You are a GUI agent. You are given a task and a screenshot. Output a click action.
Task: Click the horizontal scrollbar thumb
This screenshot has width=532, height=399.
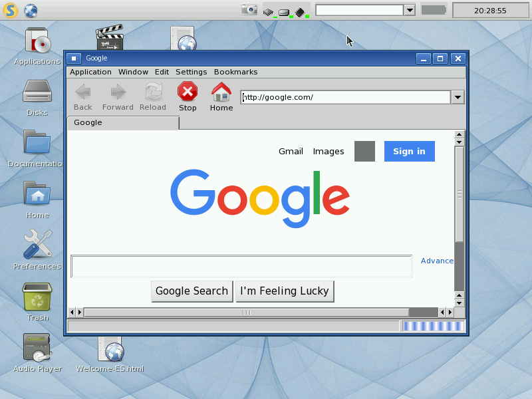click(x=247, y=312)
